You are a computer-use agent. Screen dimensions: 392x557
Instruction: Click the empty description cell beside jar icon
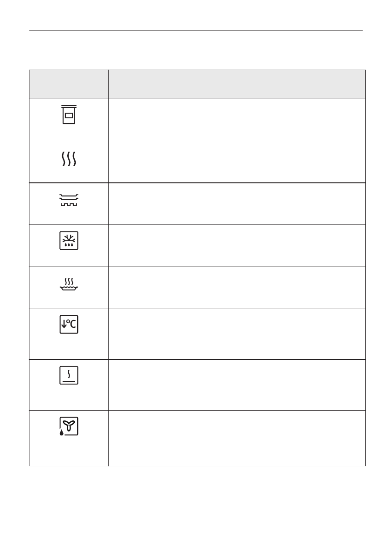point(236,120)
